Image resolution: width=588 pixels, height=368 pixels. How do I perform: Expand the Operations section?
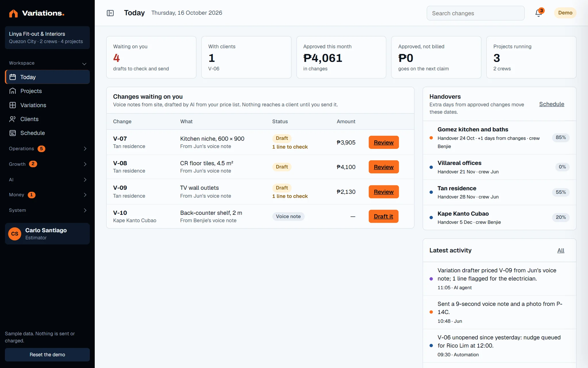[47, 149]
